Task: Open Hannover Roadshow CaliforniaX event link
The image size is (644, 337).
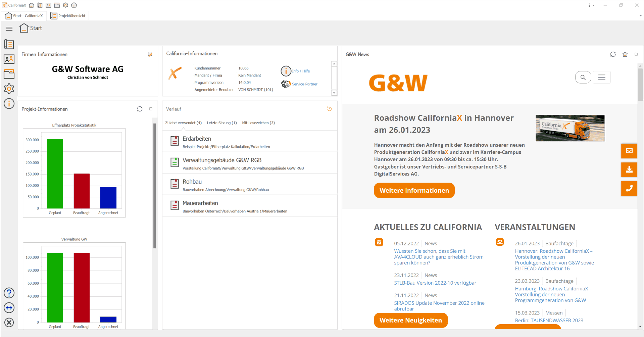Action: 554,260
